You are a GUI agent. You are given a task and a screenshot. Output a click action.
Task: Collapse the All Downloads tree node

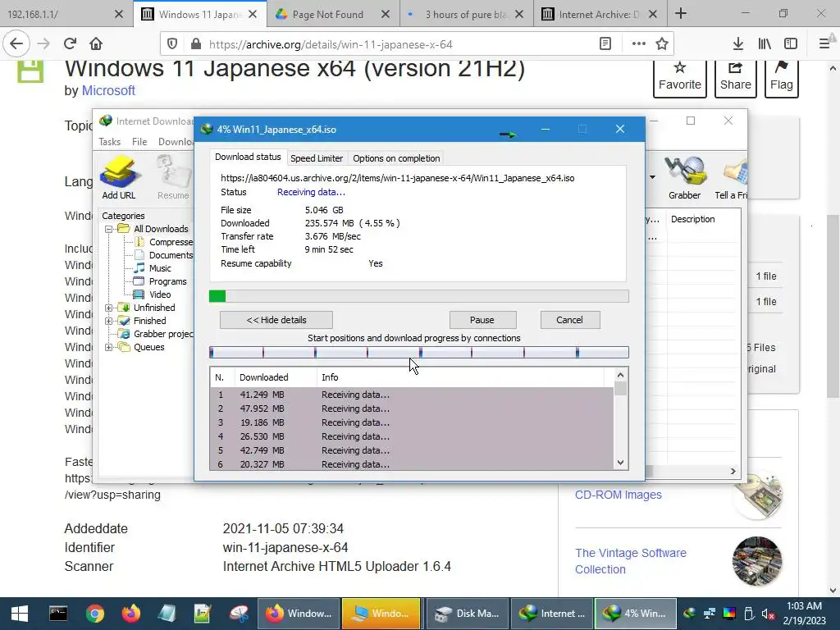[109, 229]
